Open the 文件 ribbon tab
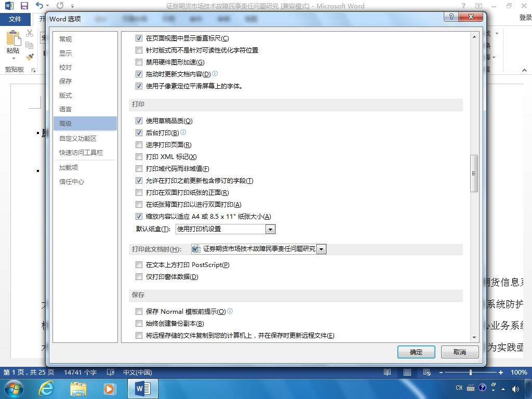The image size is (532, 399). coord(15,19)
